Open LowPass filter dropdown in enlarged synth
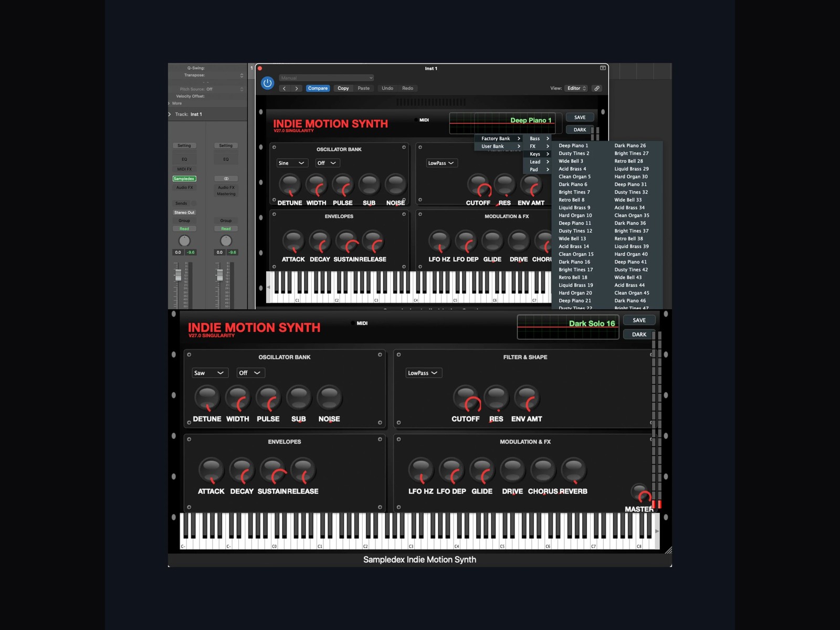 pyautogui.click(x=423, y=373)
